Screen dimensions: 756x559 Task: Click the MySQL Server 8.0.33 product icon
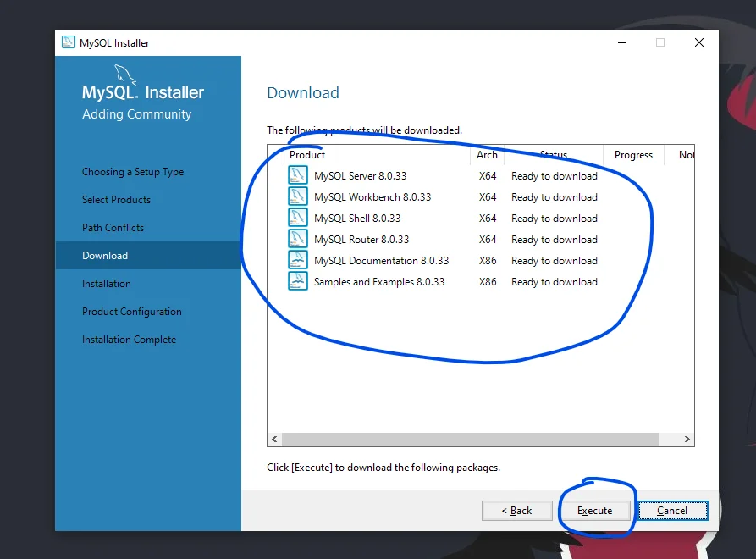297,175
